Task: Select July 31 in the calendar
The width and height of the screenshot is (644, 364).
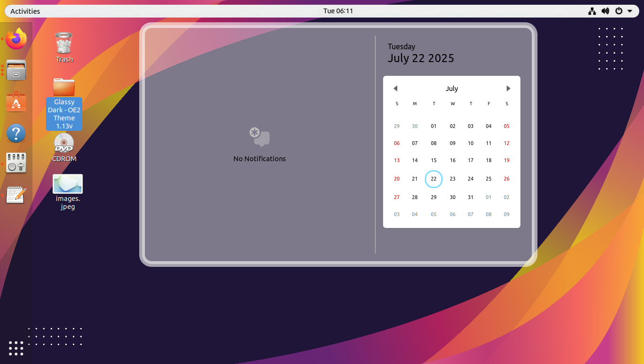Action: click(471, 198)
